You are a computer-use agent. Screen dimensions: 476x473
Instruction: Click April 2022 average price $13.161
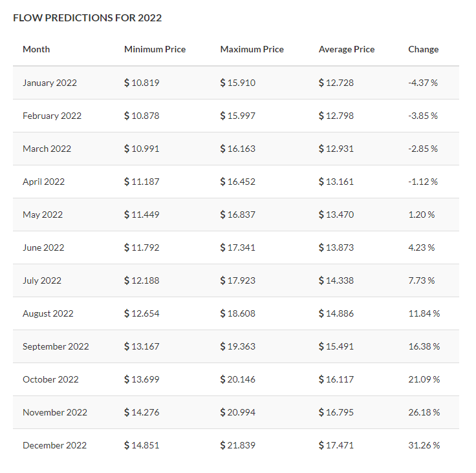[336, 182]
